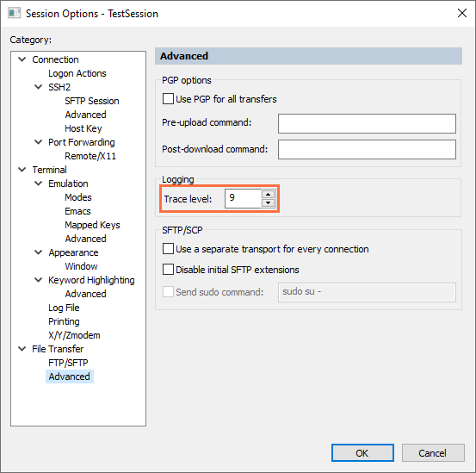Confirm settings with OK button

pyautogui.click(x=362, y=452)
